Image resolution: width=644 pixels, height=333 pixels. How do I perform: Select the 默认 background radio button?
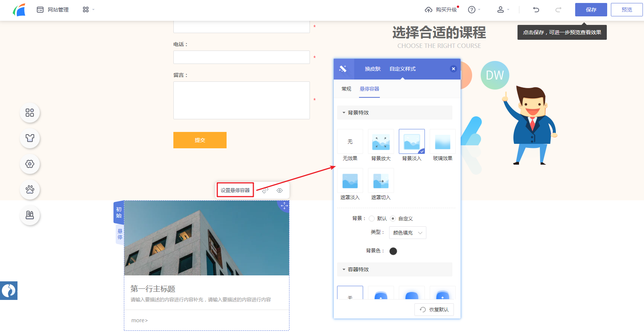point(372,219)
